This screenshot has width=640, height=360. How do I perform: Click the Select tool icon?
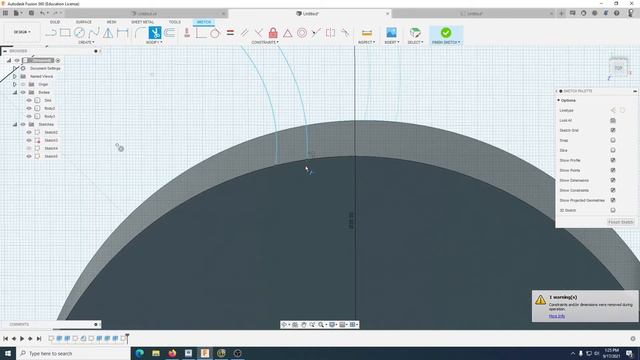415,33
